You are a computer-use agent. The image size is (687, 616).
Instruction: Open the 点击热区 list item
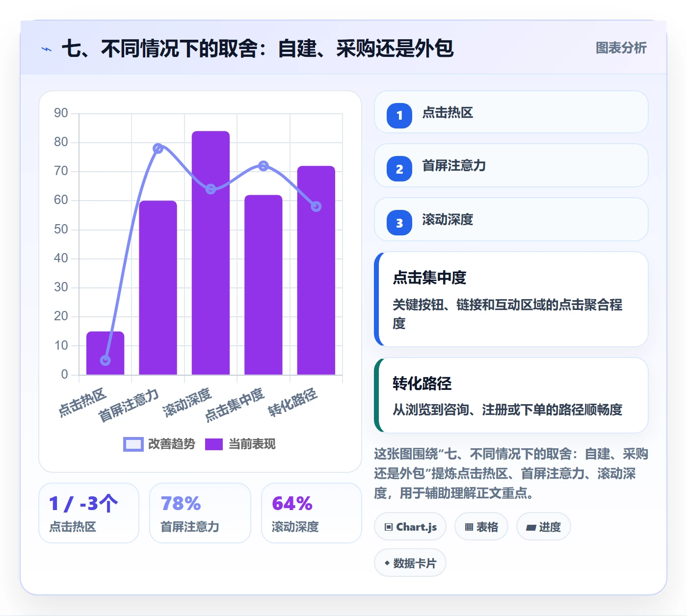(x=511, y=112)
